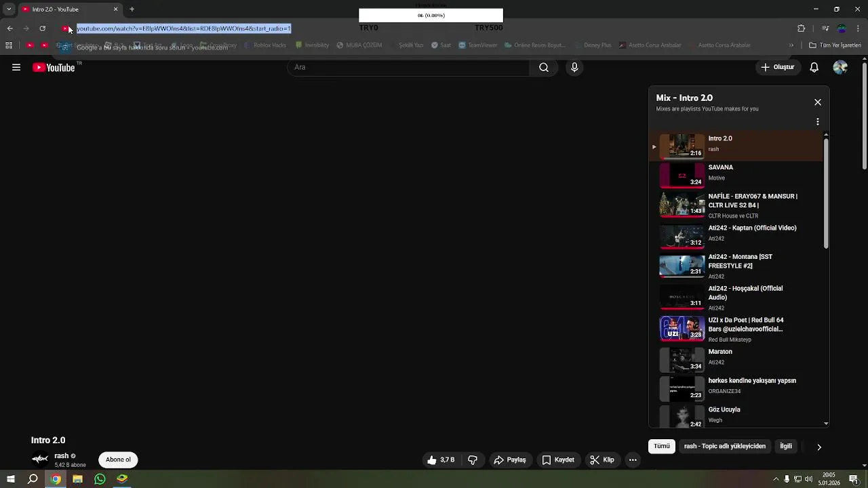
Task: Expand hidden bookmarks with the chevron
Action: coord(791,45)
